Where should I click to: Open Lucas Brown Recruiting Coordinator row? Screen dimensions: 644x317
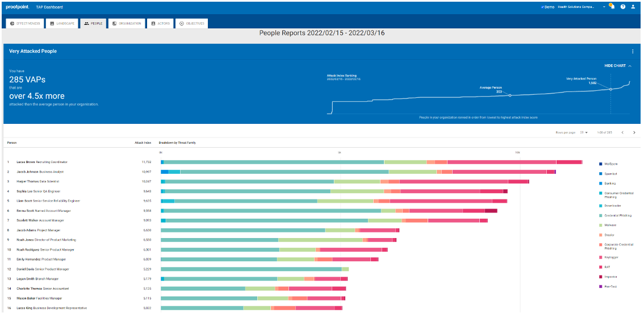click(42, 162)
